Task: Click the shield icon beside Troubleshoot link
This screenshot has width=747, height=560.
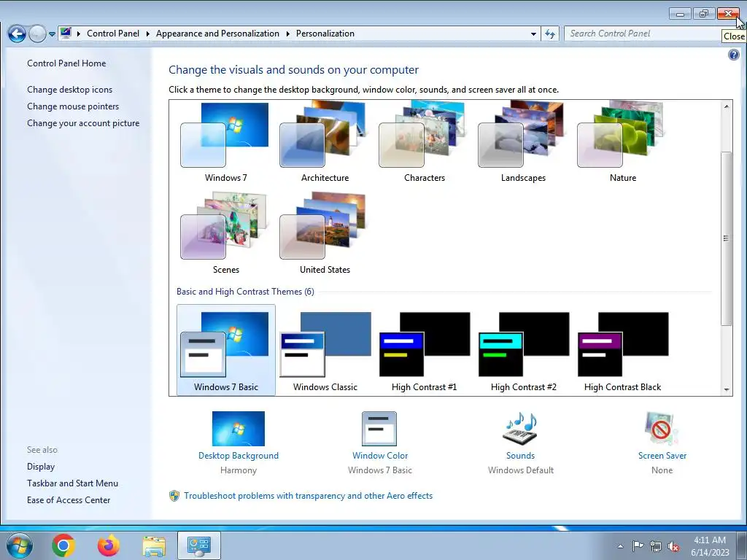Action: (x=174, y=496)
